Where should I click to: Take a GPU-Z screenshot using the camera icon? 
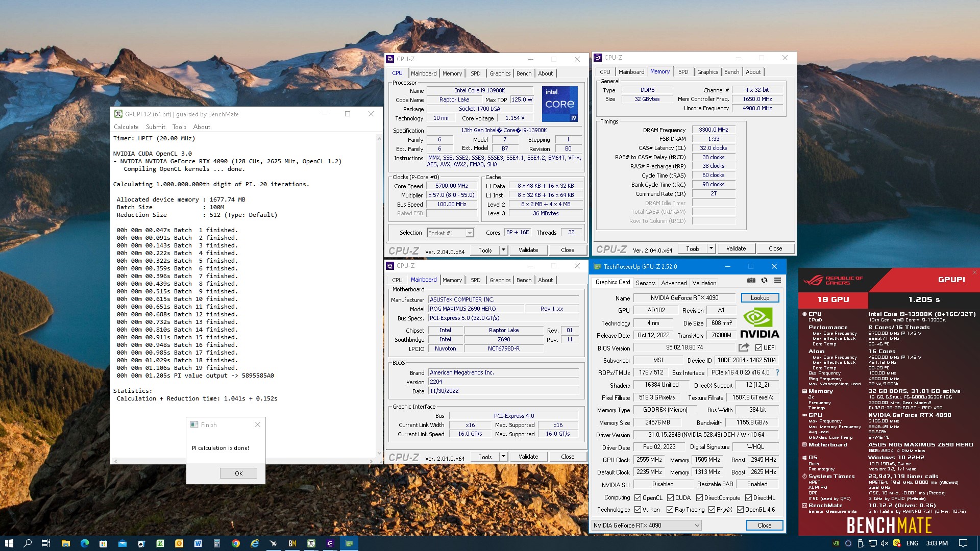(x=751, y=280)
